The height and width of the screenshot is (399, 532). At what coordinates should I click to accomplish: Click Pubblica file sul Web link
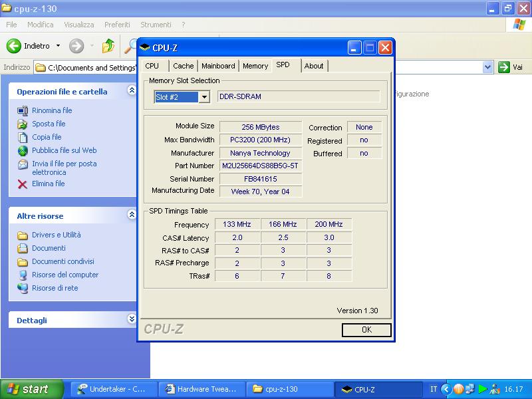pyautogui.click(x=64, y=150)
